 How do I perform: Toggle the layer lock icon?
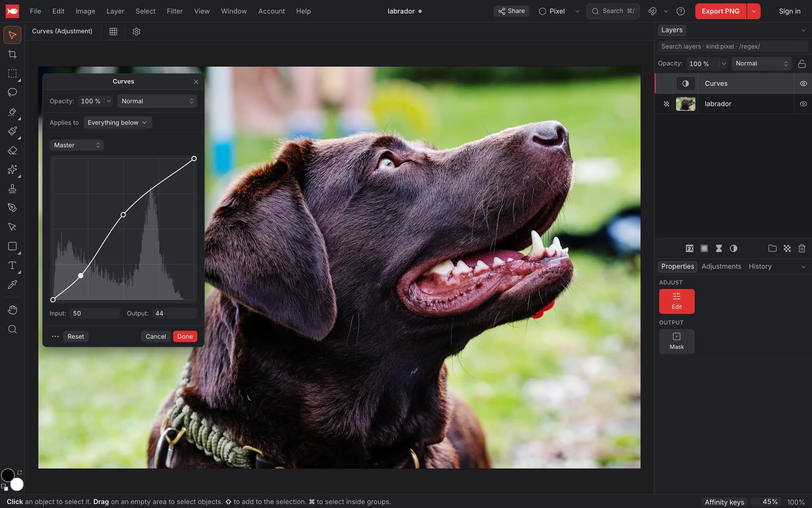[x=801, y=63]
